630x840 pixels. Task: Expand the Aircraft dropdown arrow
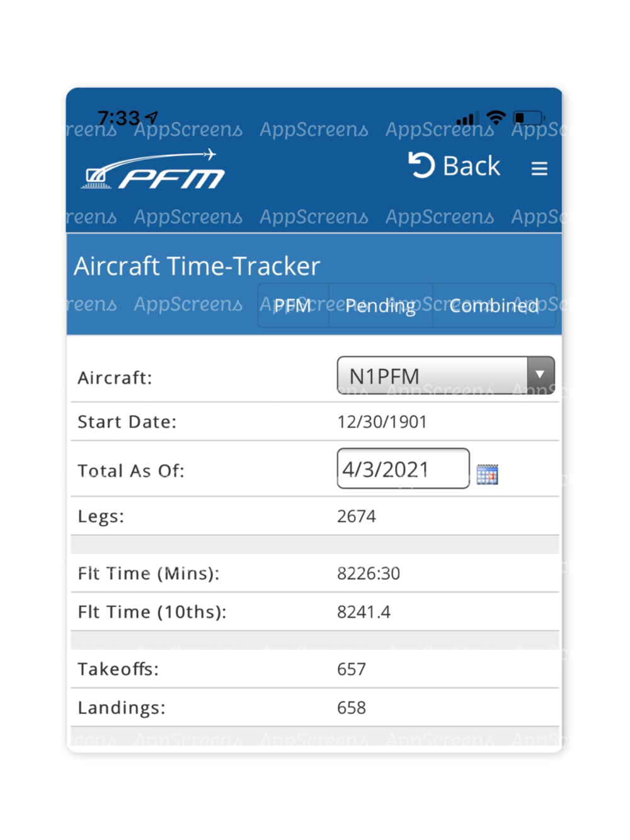point(540,375)
